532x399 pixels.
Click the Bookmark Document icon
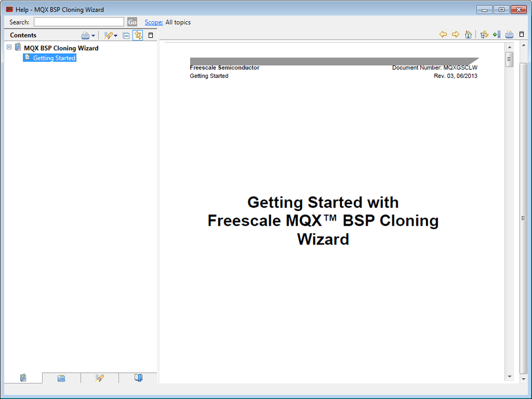pos(497,34)
